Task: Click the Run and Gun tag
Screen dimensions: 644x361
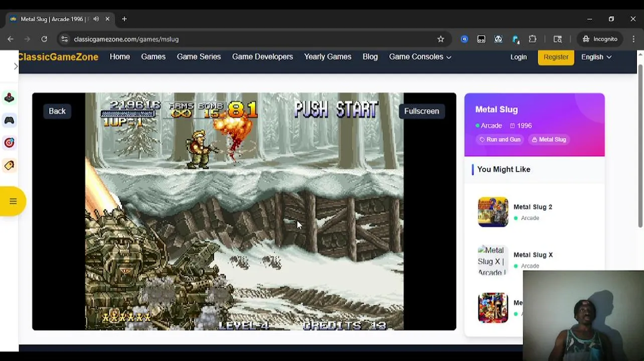Action: [500, 139]
